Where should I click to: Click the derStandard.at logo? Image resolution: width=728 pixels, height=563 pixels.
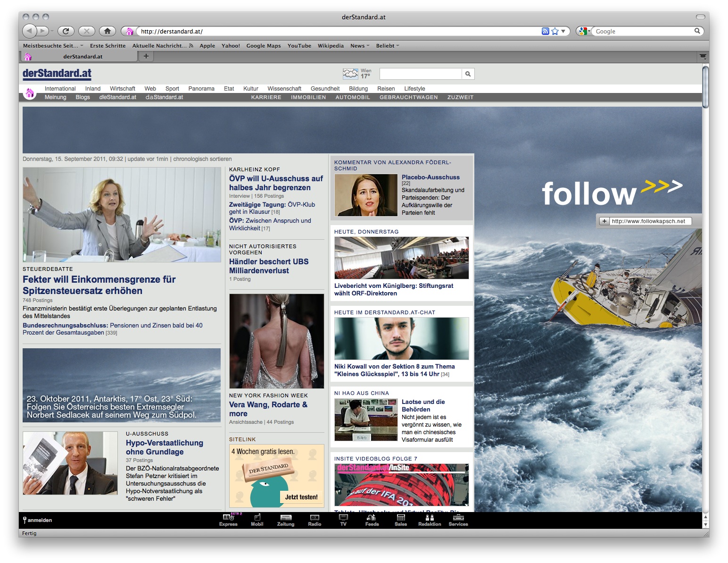57,73
